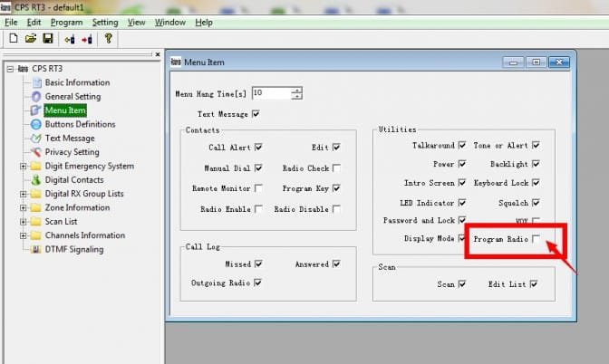609x364 pixels.
Task: Toggle the Text Message checkbox
Action: (256, 114)
